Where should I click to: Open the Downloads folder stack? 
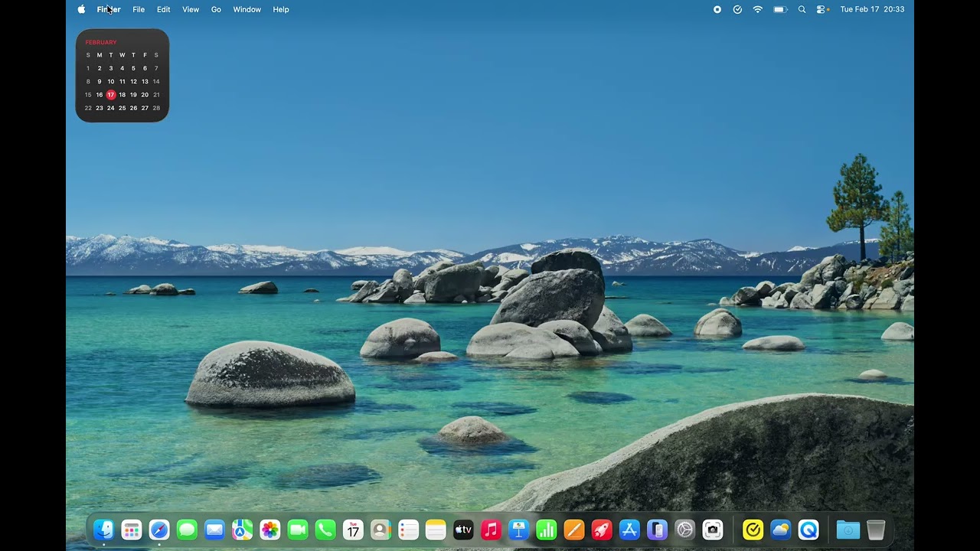848,530
